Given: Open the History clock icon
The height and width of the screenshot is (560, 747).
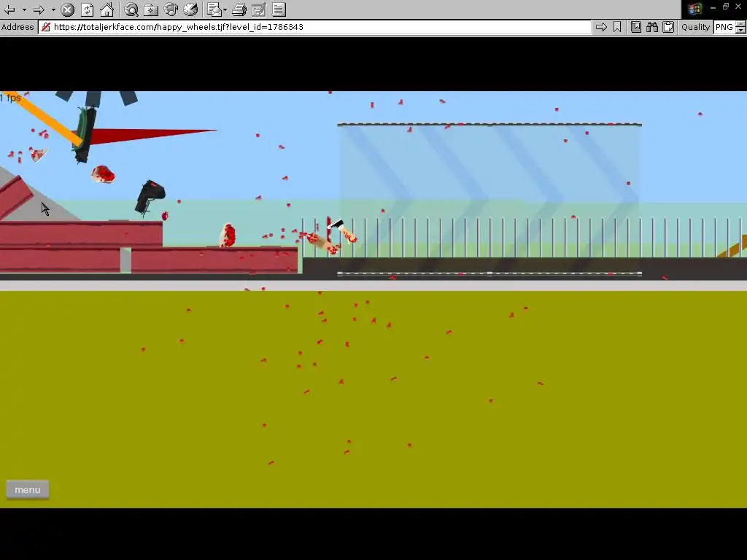Looking at the screenshot, I should click(x=190, y=9).
